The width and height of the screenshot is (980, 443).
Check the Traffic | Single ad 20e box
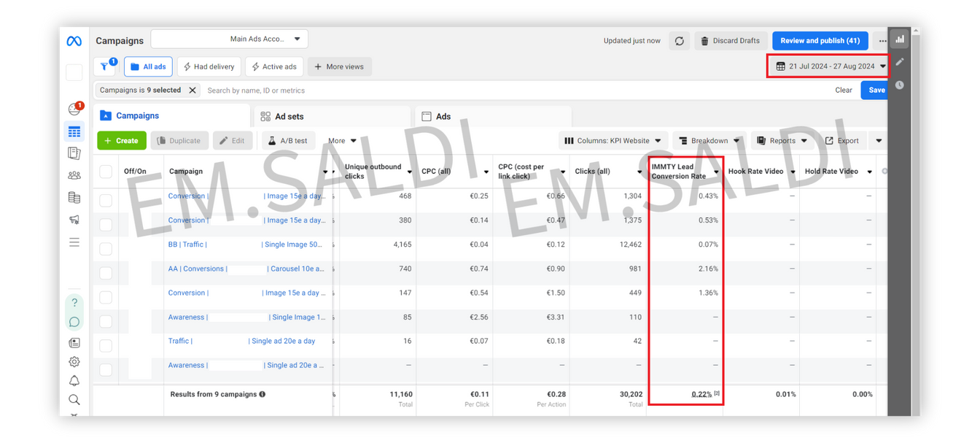106,345
